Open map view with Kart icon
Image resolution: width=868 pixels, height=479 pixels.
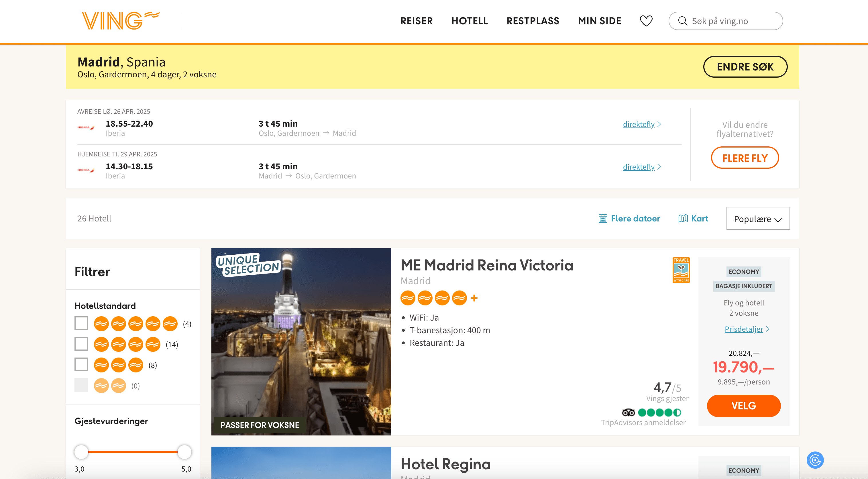pos(683,218)
